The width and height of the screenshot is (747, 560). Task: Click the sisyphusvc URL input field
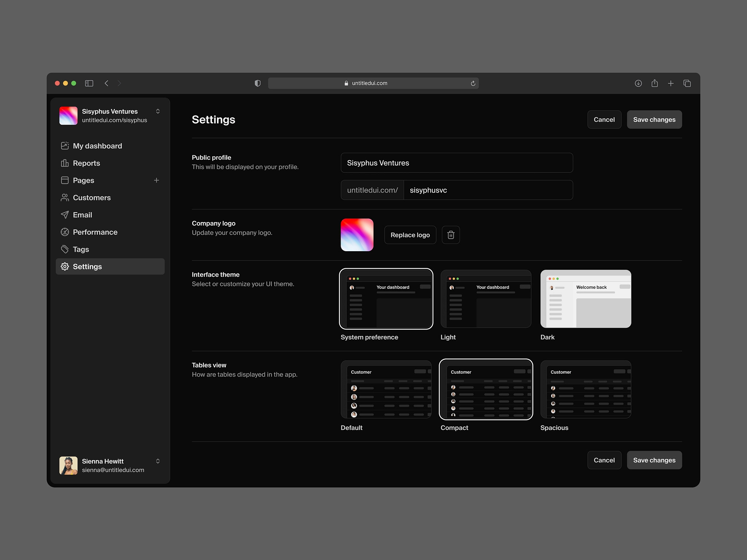(488, 190)
